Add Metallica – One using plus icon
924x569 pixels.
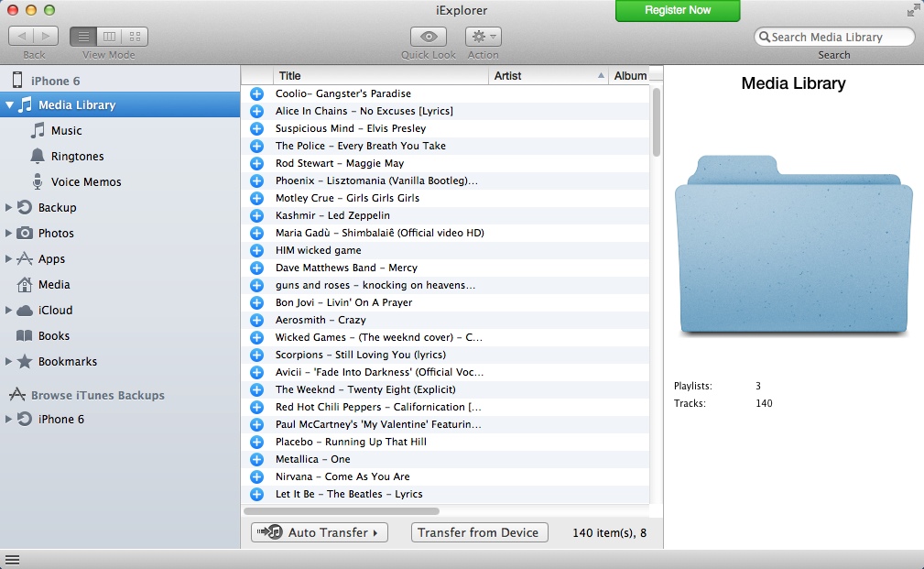pyautogui.click(x=256, y=459)
